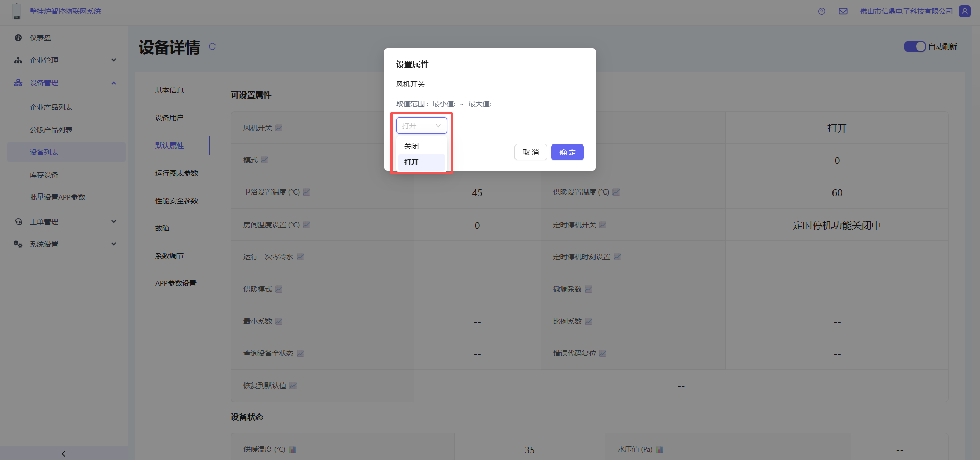Image resolution: width=980 pixels, height=460 pixels.
Task: Toggle the 自动刷新 switch
Action: [915, 46]
